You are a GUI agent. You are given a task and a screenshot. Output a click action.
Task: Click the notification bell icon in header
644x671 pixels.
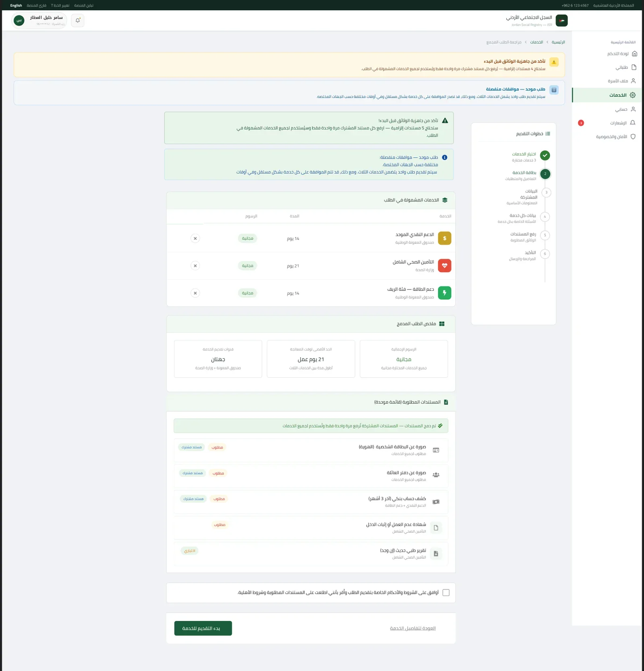click(x=78, y=20)
